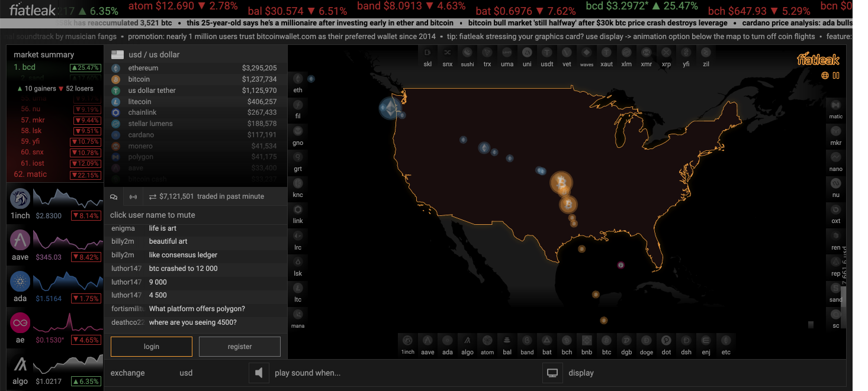Click the large bitcoin bubble on map
The image size is (868, 391).
pyautogui.click(x=561, y=183)
